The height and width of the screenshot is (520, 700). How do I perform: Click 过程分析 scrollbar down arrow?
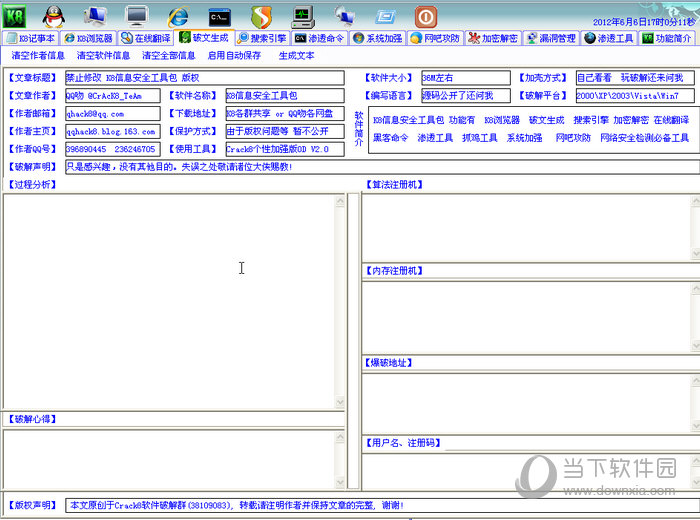[x=340, y=402]
